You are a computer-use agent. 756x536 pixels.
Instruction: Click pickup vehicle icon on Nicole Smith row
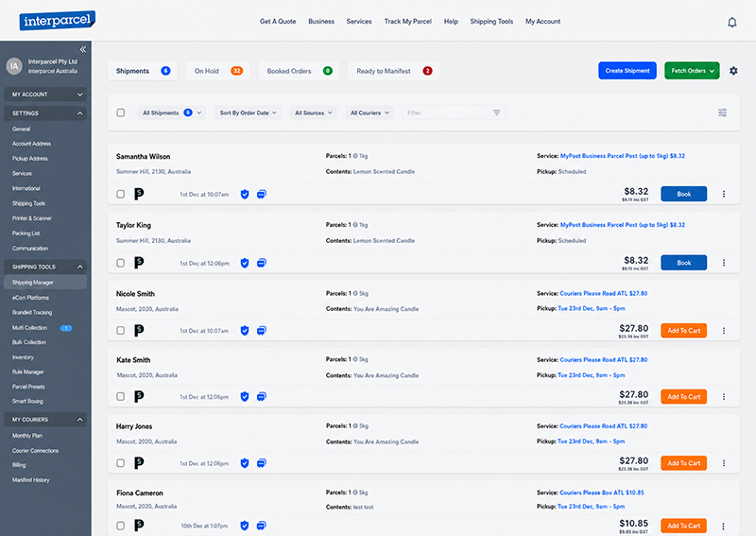point(262,331)
